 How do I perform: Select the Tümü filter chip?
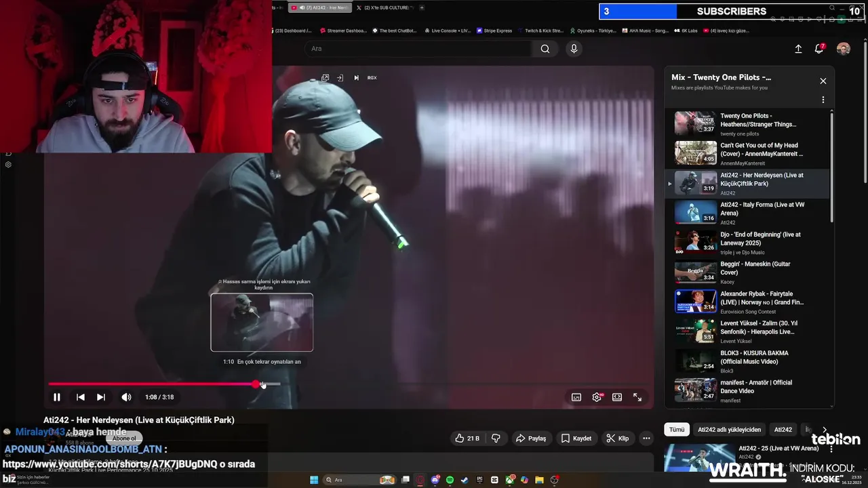click(677, 430)
